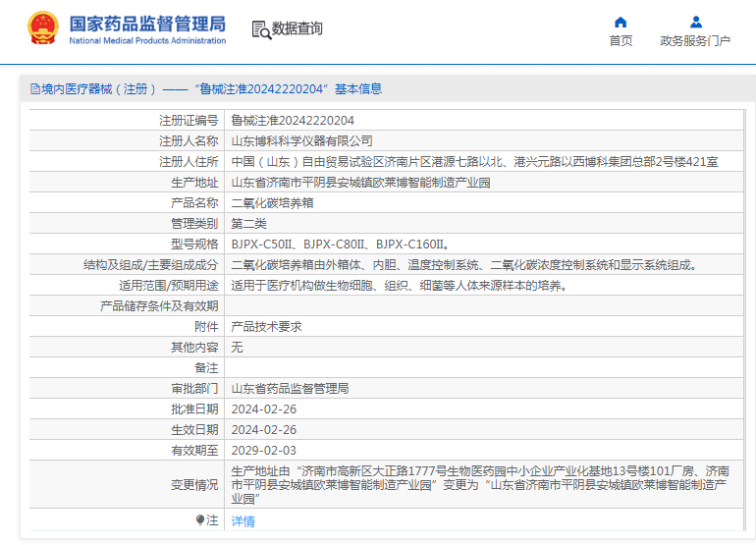Click the 其他内容 value 无
This screenshot has height=545, width=756.
point(237,348)
